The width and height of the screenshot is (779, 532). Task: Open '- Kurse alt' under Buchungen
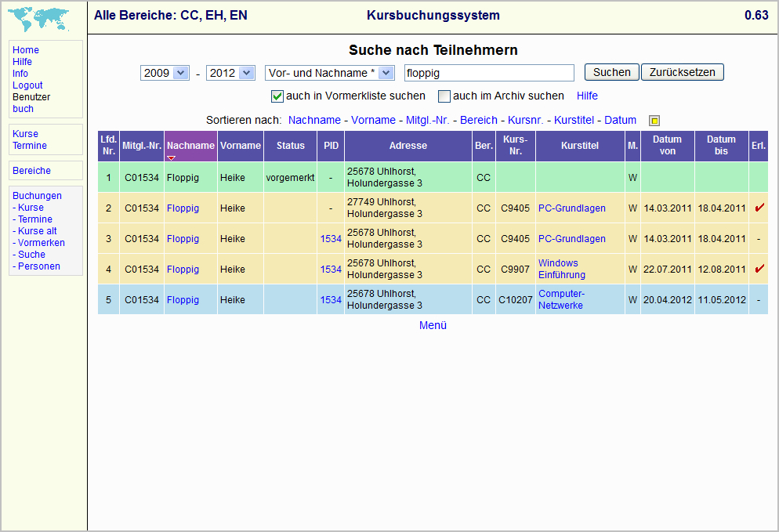(34, 231)
